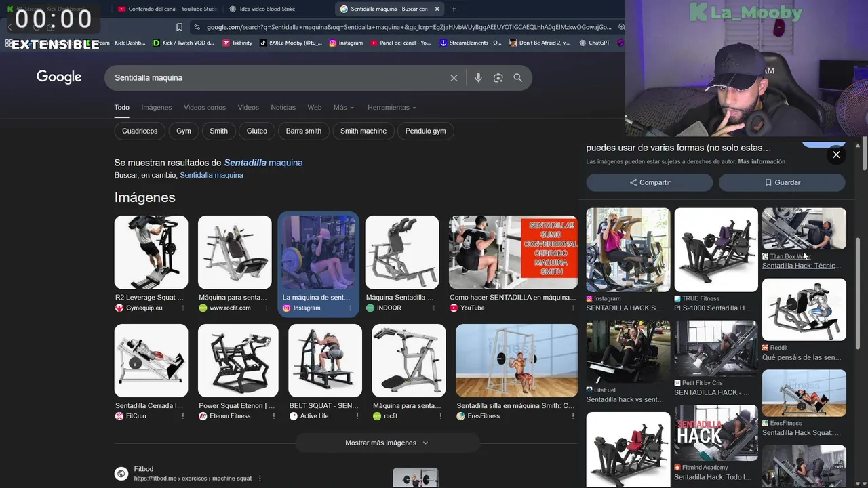Image resolution: width=868 pixels, height=488 pixels.
Task: Filter by the Gluteo chip
Action: 257,131
